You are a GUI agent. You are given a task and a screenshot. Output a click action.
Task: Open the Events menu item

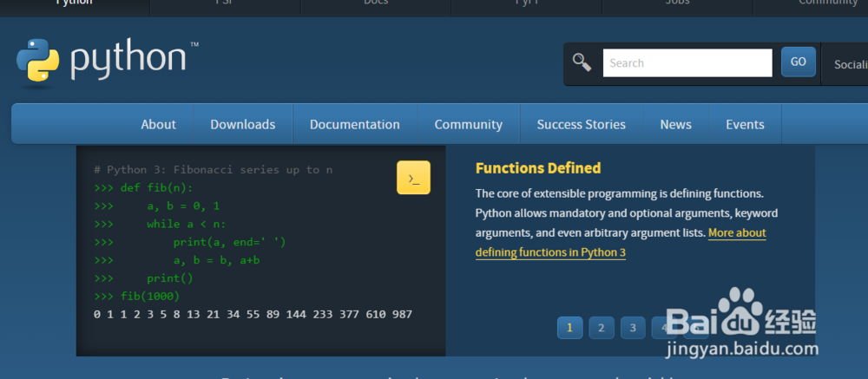pyautogui.click(x=745, y=124)
